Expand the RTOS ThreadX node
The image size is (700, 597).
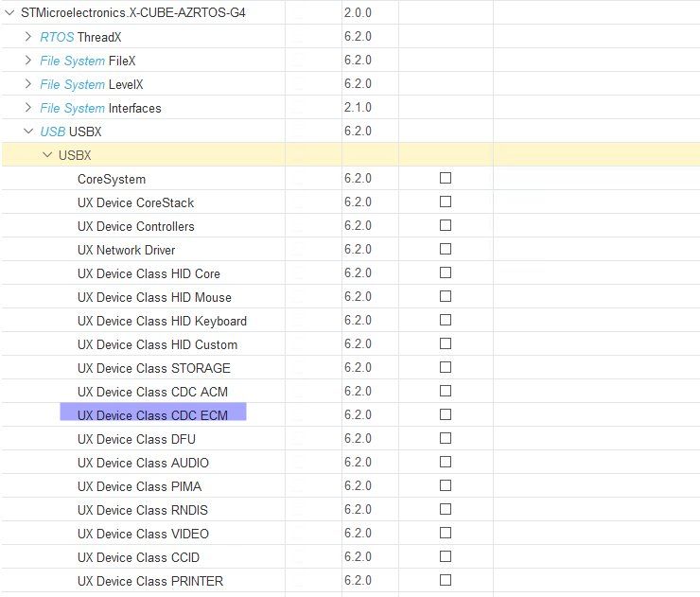pyautogui.click(x=28, y=37)
